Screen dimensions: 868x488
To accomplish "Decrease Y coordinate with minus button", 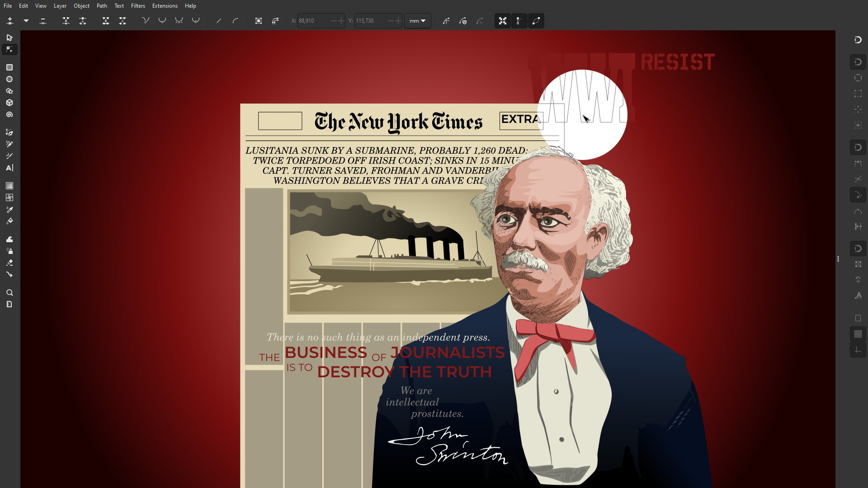I will 390,21.
